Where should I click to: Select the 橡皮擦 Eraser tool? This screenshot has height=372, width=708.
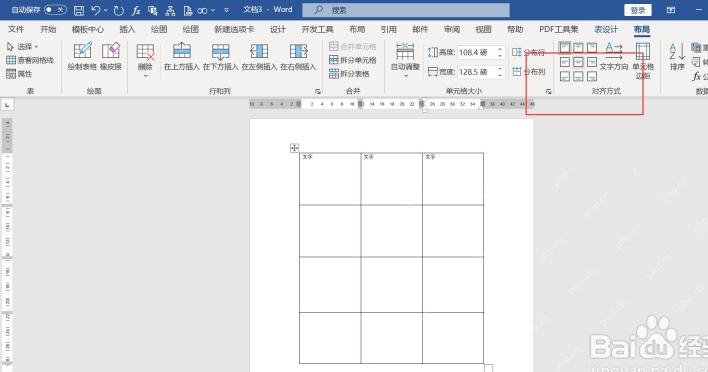pyautogui.click(x=111, y=56)
